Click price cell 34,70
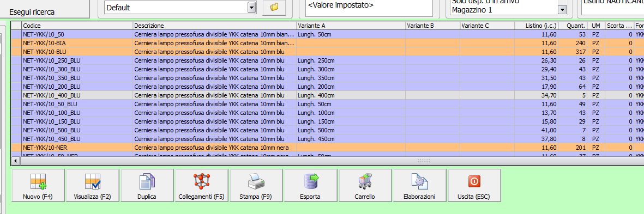This screenshot has height=214, width=644. 537,95
